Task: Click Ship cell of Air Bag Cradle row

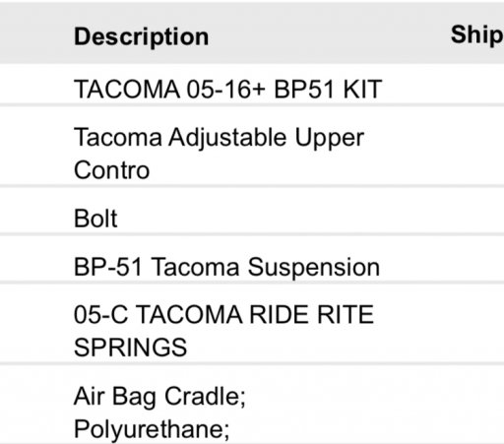Action: click(476, 405)
